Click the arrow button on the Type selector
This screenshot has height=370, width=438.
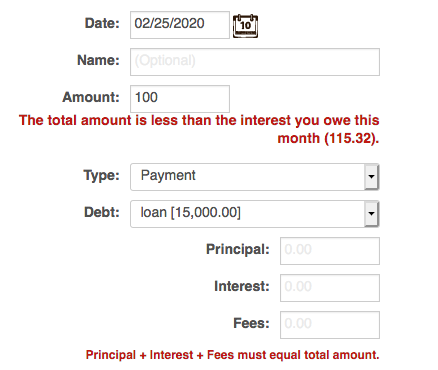(371, 177)
